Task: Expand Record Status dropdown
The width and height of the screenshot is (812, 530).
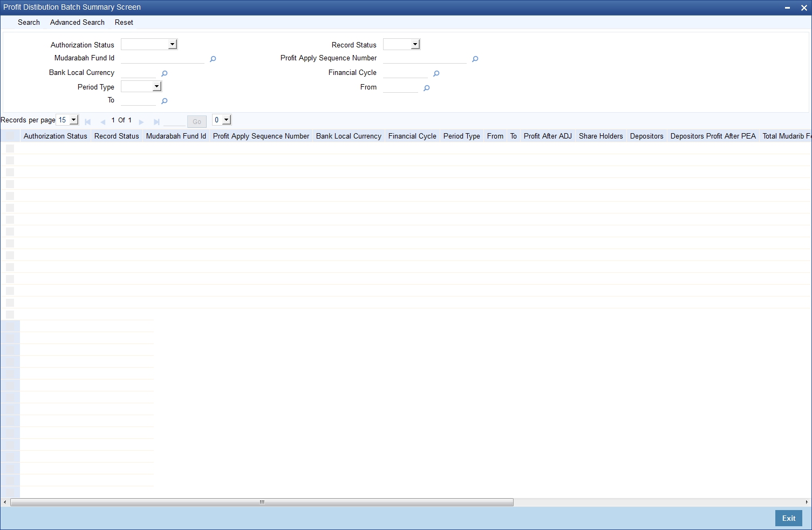Action: (401, 44)
